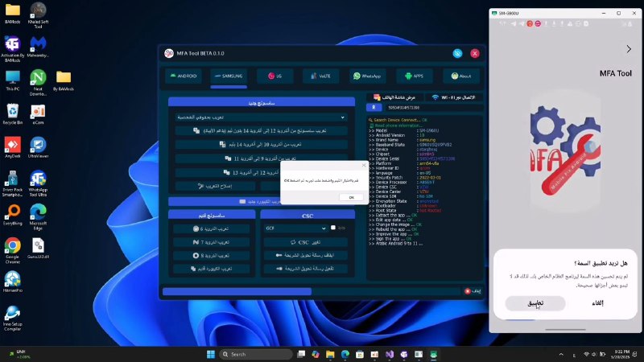Click the MFA Tool theme preview image
Image resolution: width=644 pixels, height=362 pixels.
coord(566,152)
